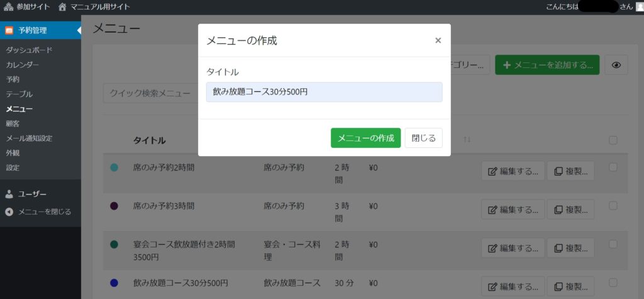The image size is (644, 299).
Task: Click the 閉じる button in dialog
Action: tap(423, 138)
